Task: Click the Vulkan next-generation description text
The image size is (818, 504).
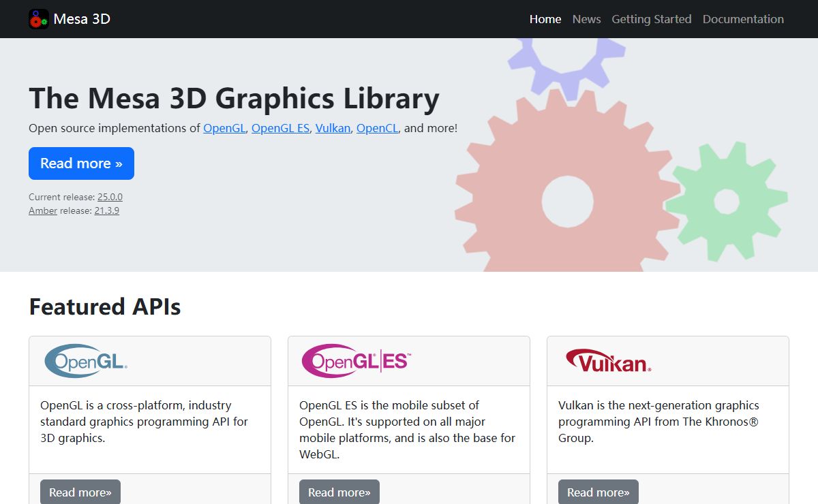Action: [658, 422]
